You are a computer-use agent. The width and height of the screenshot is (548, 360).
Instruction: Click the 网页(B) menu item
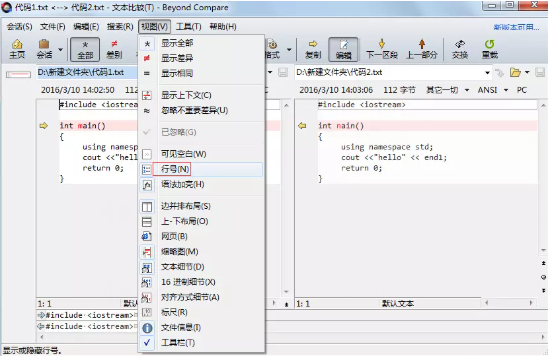[201, 237]
